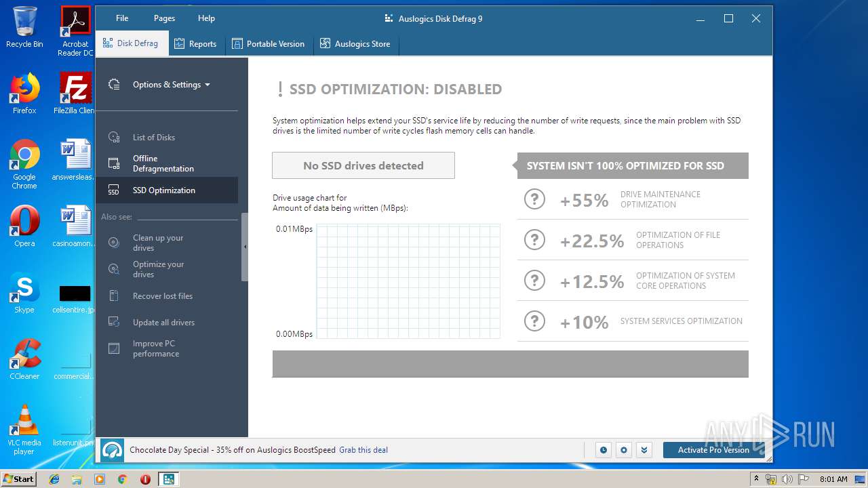Click the +55% drive maintenance value

pos(584,200)
